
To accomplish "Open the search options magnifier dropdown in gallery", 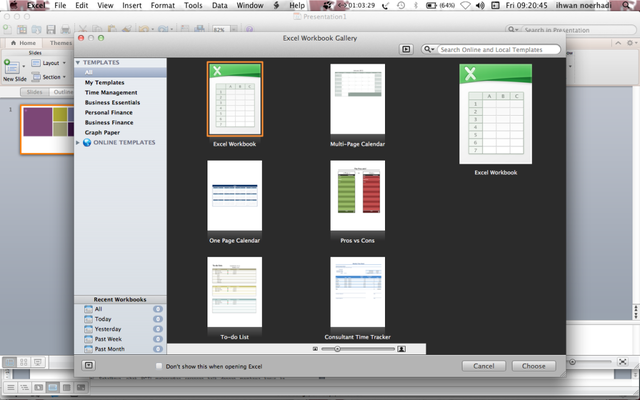I will coord(429,49).
